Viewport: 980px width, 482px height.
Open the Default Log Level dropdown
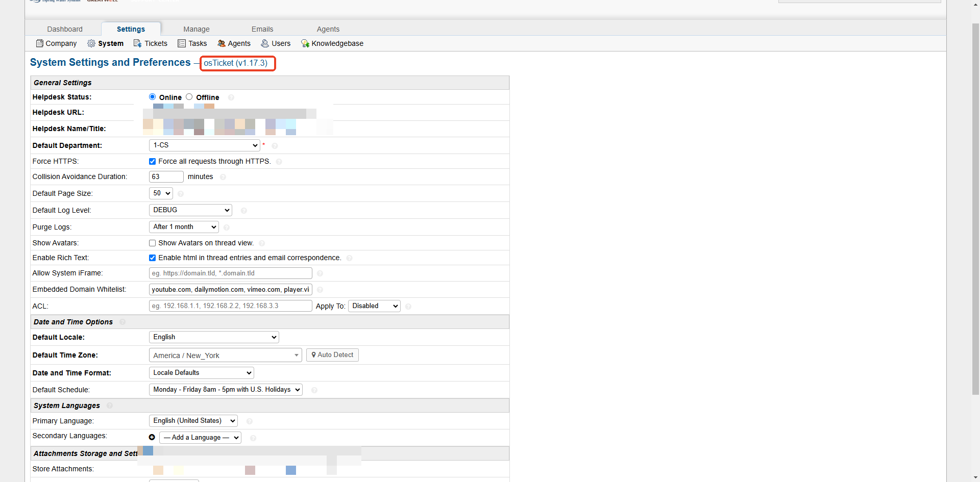190,210
